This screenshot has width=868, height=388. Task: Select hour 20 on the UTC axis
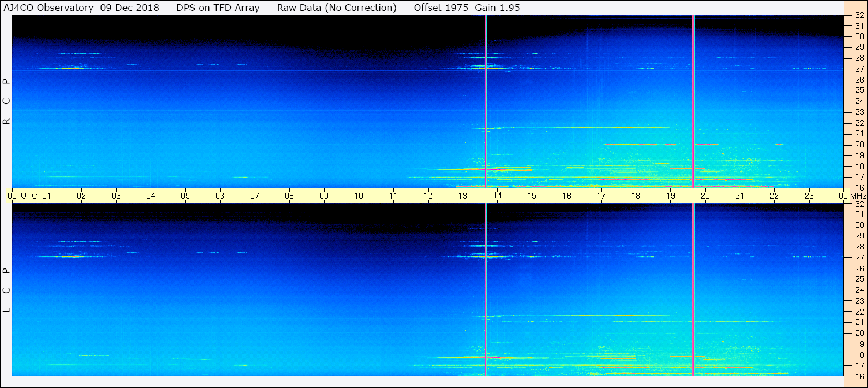705,196
